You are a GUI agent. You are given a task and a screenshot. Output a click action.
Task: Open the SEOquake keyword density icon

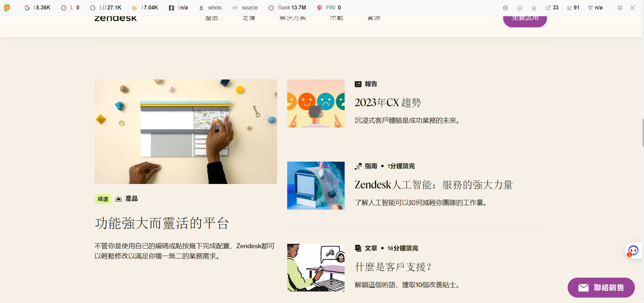point(534,8)
